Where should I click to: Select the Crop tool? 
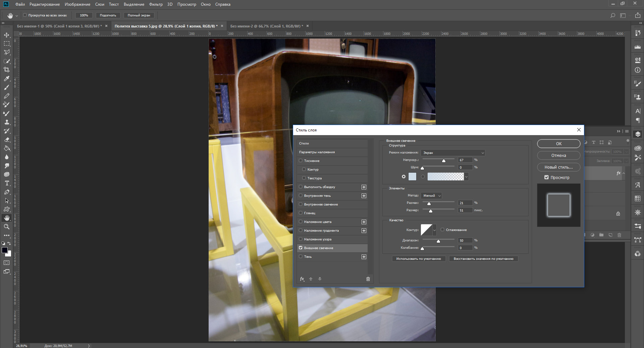click(7, 70)
